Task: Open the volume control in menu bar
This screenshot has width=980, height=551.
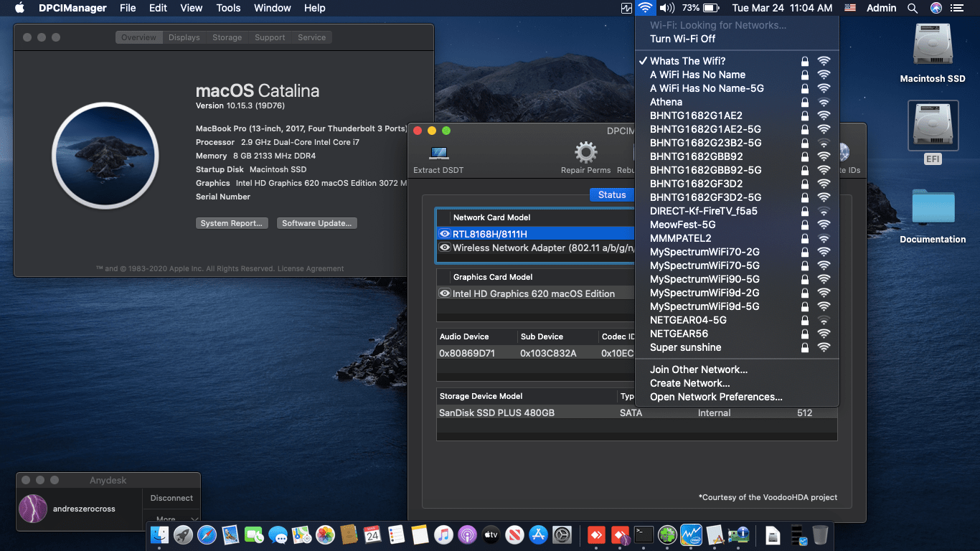Action: point(666,8)
